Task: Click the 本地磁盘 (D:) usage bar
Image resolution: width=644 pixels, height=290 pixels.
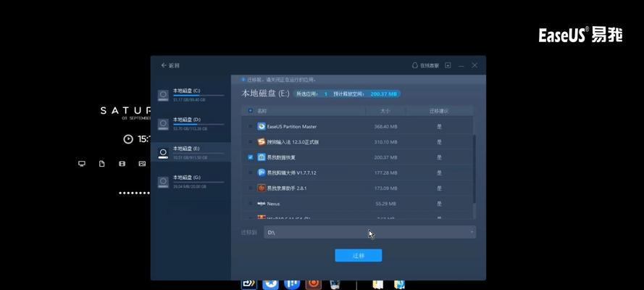Action: [198, 124]
